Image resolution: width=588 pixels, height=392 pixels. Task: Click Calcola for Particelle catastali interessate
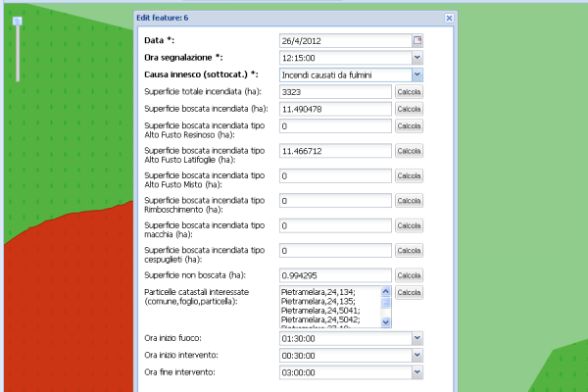pos(409,293)
